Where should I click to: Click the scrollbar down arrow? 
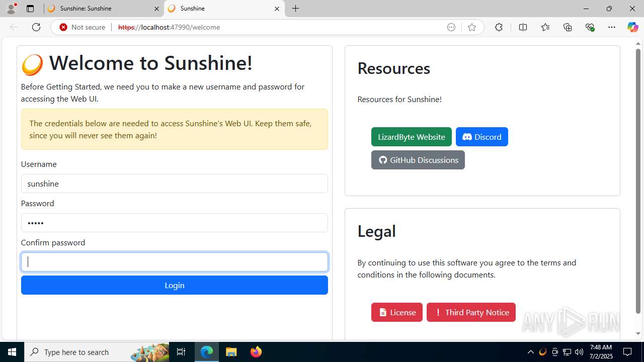(x=638, y=334)
